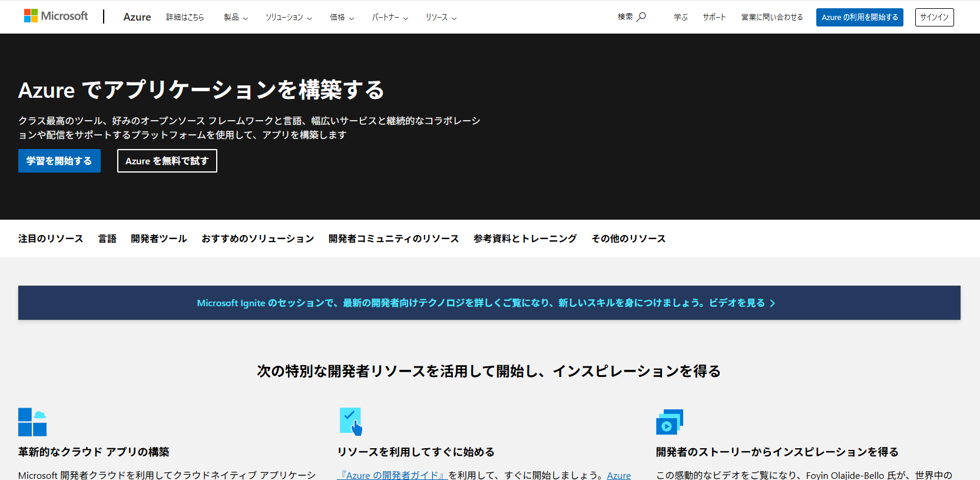Viewport: 980px width, 480px height.
Task: Click Azure でアプリケーションを構築する hero title
Action: click(x=201, y=90)
